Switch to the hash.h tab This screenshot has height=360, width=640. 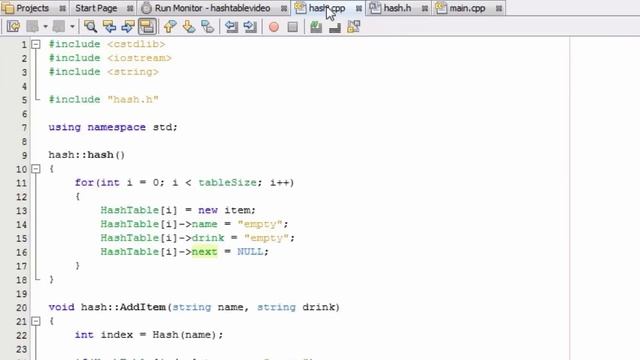tap(397, 8)
